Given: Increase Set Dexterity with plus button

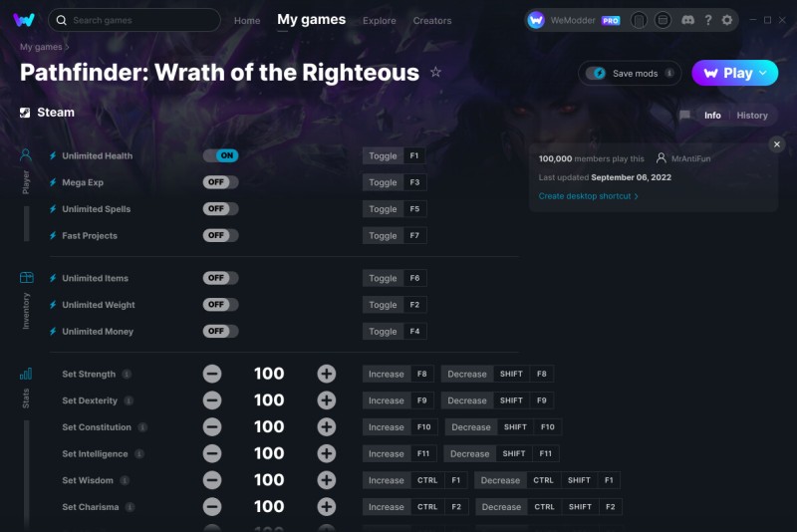Looking at the screenshot, I should click(327, 400).
